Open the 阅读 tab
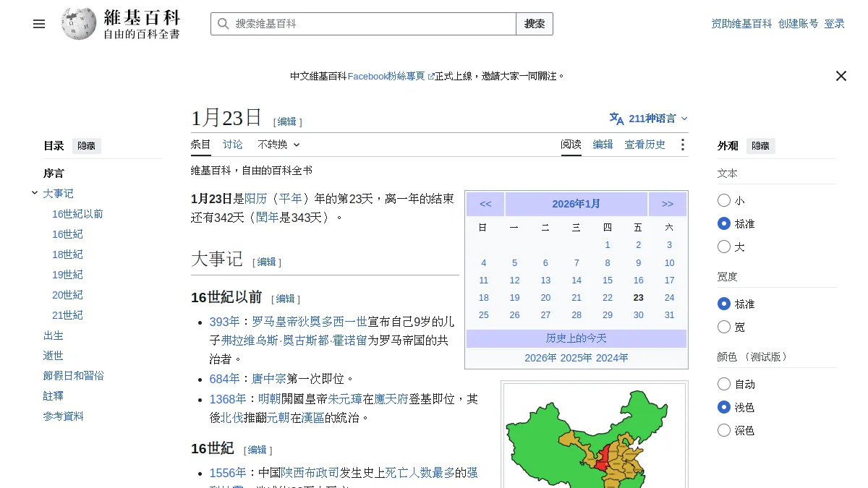Viewport: 868px width, 488px height. [571, 145]
